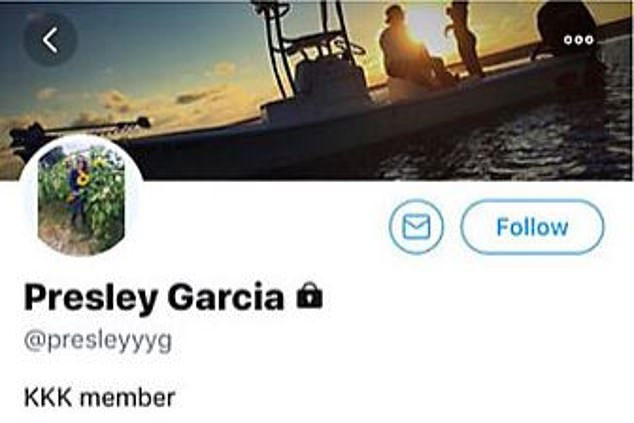The height and width of the screenshot is (423, 634).
Task: View the boat sunset header photo
Action: click(x=317, y=90)
